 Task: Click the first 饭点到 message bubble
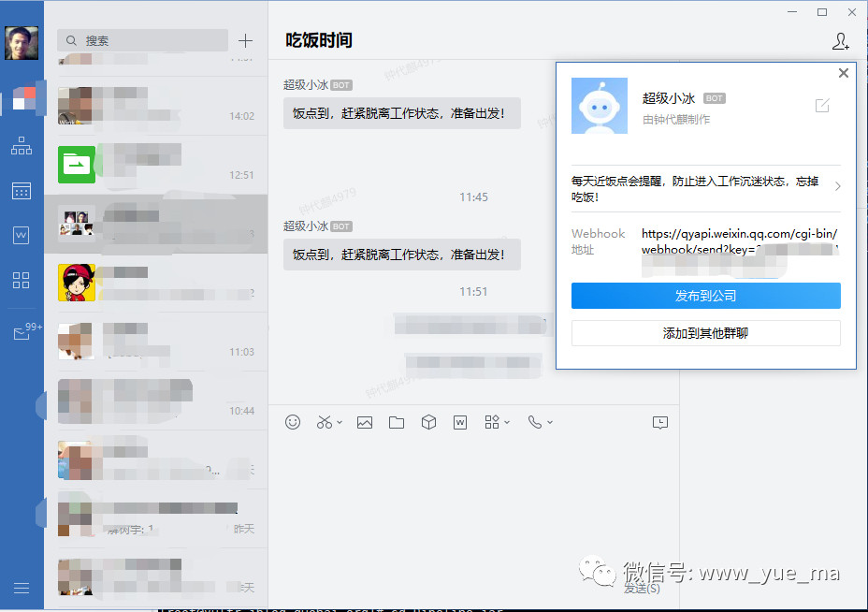click(402, 113)
